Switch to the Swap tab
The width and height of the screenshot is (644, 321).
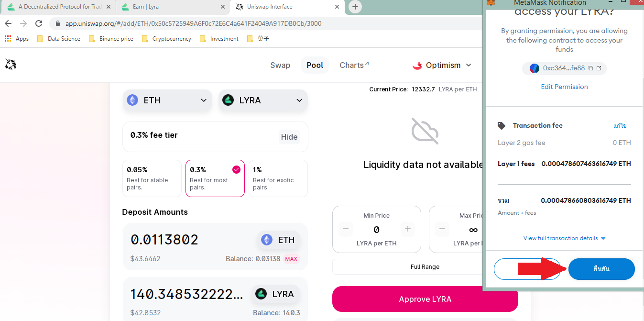point(280,66)
